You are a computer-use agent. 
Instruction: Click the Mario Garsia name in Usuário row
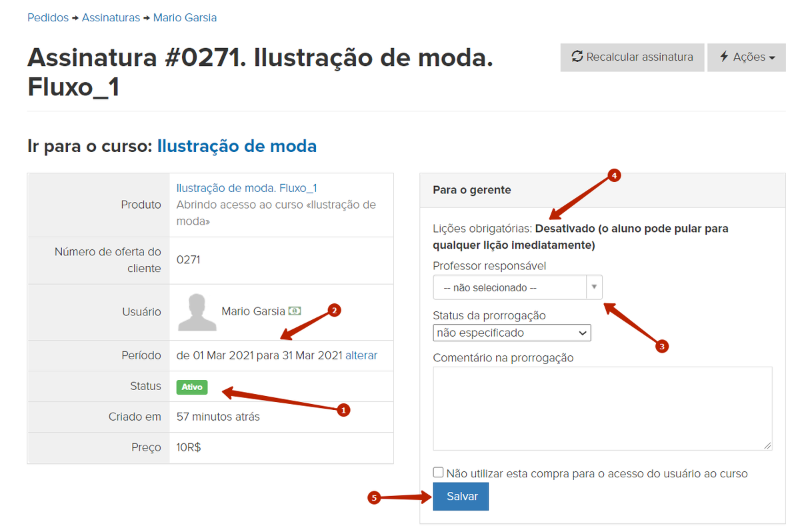253,311
